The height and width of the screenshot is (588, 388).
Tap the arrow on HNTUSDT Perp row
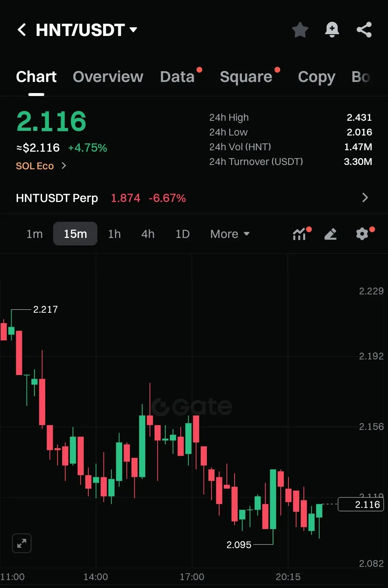click(365, 198)
